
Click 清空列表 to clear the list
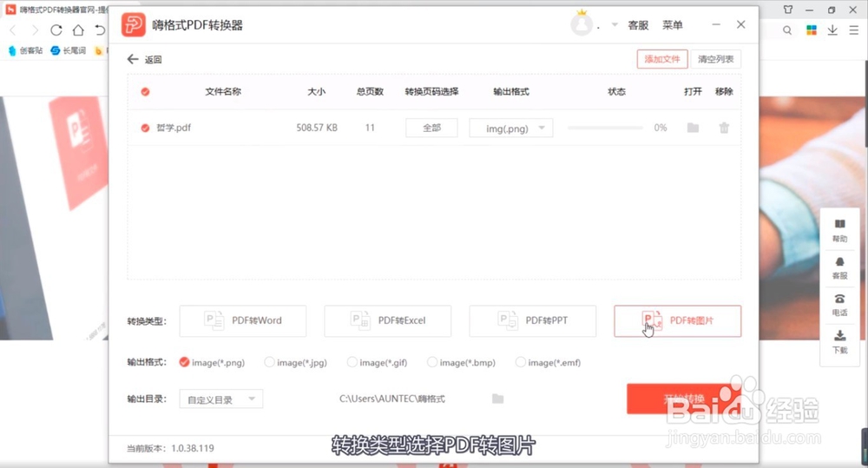click(716, 59)
